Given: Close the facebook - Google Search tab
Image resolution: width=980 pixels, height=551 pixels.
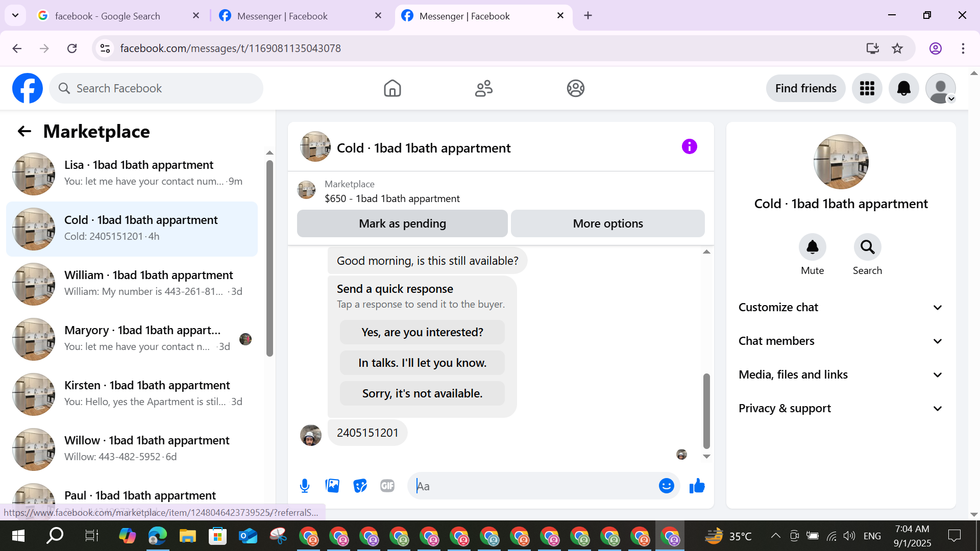Looking at the screenshot, I should 196,16.
